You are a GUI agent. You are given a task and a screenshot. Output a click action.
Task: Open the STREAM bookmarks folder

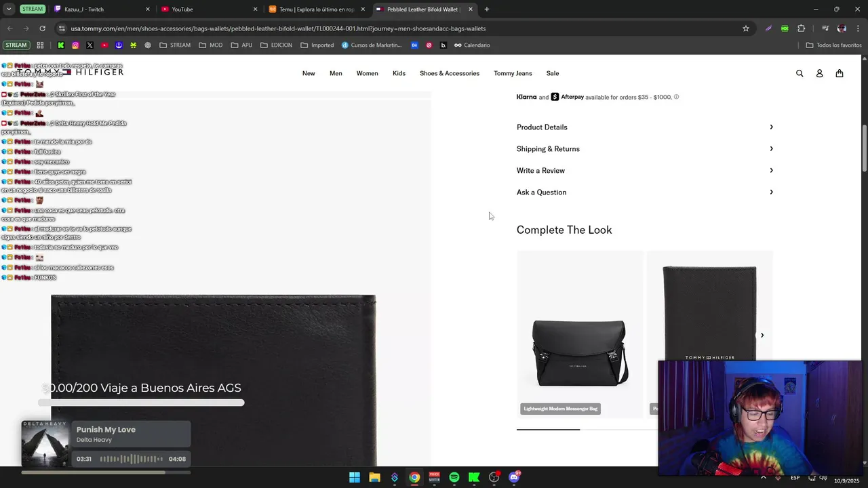(x=175, y=45)
